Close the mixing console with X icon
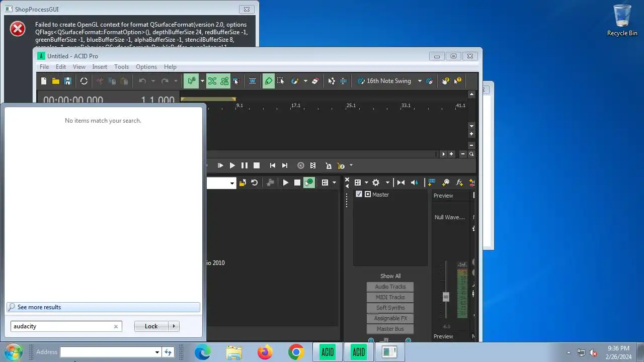This screenshot has height=362, width=644. pyautogui.click(x=347, y=179)
